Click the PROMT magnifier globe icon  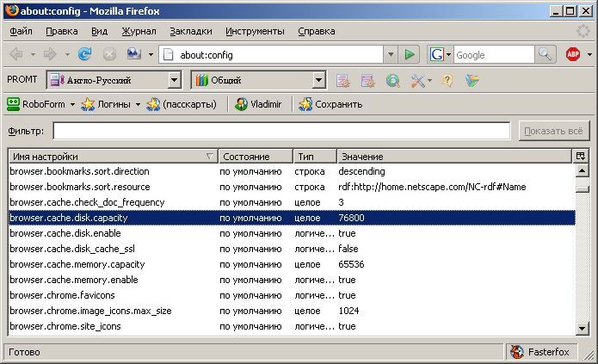pyautogui.click(x=393, y=81)
